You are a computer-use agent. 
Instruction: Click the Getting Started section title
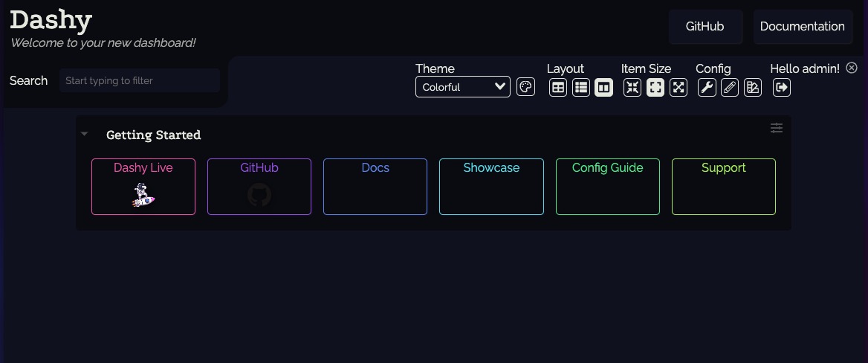coord(153,135)
